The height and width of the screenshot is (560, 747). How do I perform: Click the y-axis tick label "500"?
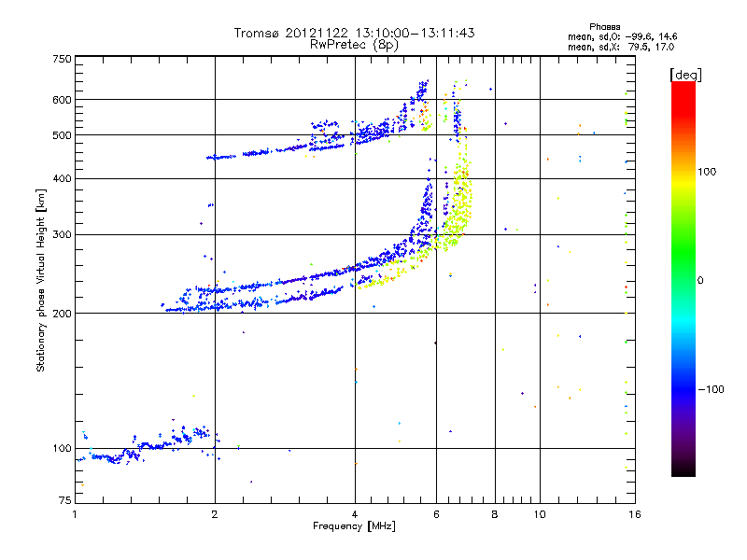click(x=62, y=135)
